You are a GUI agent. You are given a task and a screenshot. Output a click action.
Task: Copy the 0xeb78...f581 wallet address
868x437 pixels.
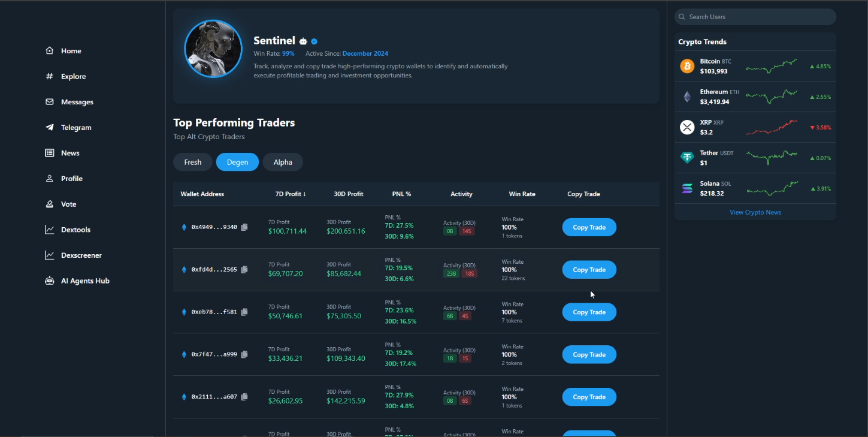244,312
